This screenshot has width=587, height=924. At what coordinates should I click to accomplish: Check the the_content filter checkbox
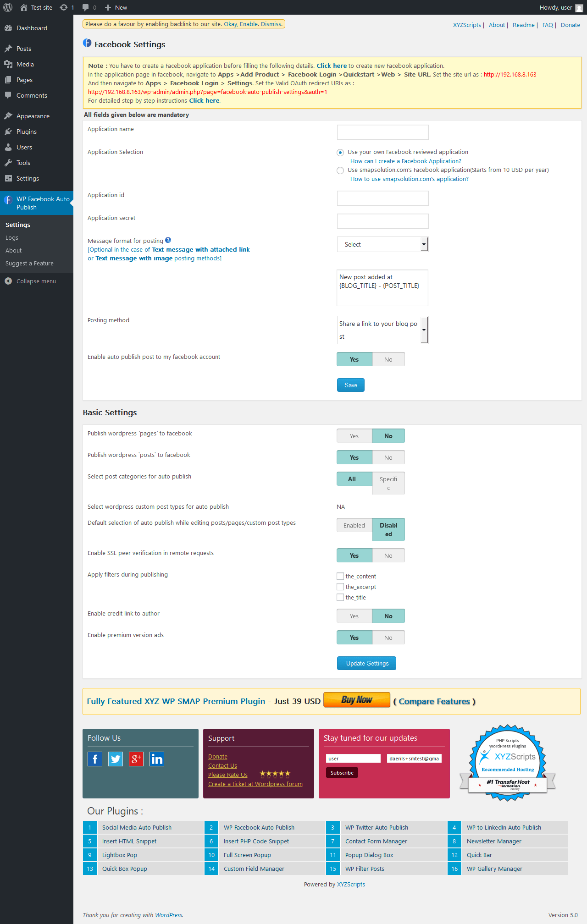340,576
